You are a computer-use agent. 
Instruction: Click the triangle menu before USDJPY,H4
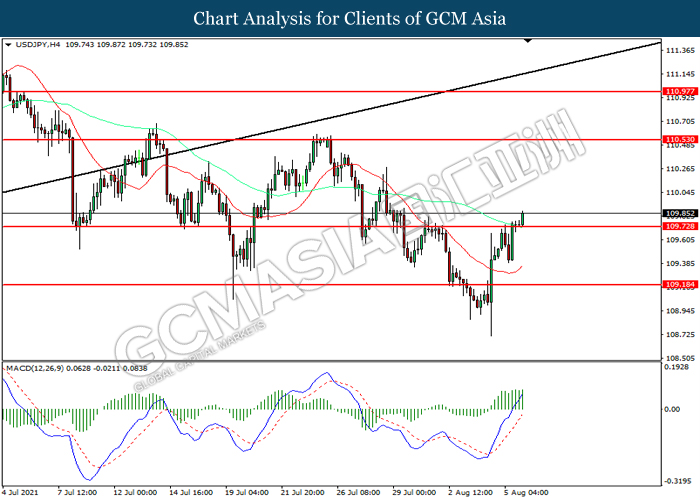tap(8, 45)
